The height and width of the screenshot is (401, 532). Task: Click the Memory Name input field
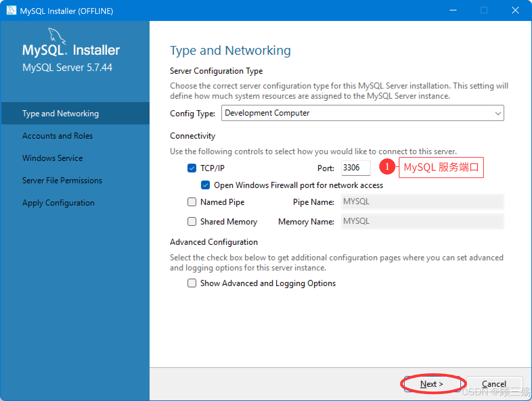point(422,221)
